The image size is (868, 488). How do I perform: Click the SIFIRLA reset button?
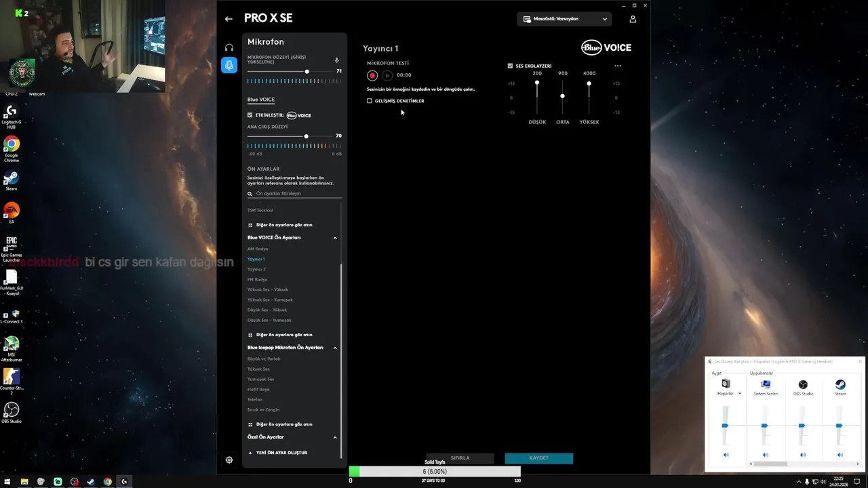[460, 458]
